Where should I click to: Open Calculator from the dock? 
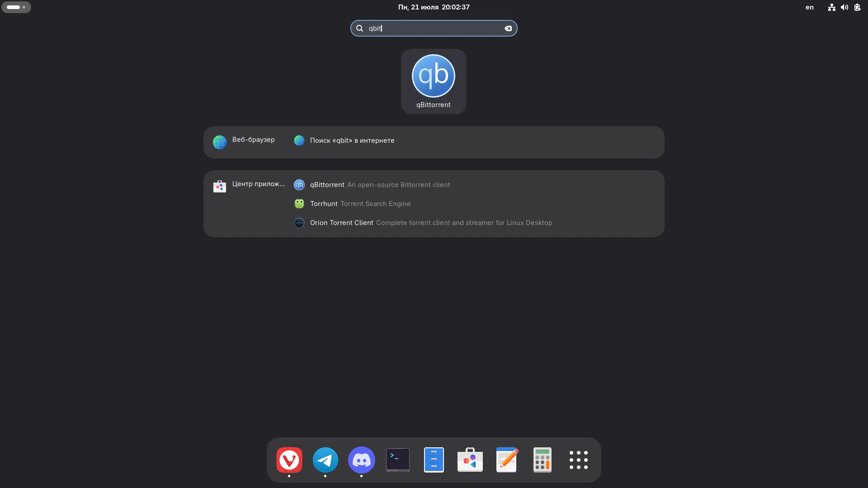(542, 460)
